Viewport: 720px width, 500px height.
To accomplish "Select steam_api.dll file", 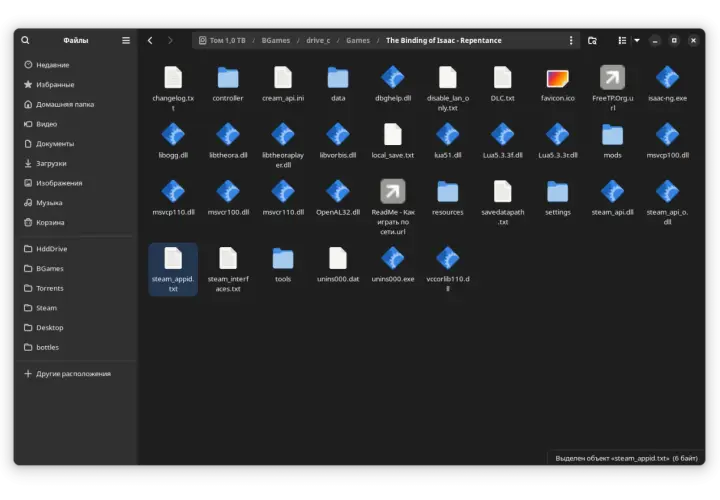I will (613, 198).
